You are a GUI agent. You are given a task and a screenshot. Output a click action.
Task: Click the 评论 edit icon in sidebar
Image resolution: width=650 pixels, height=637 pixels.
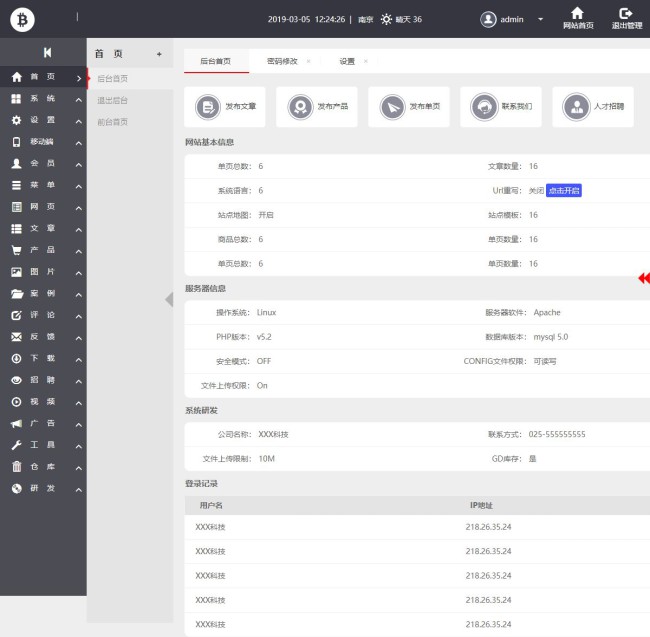pyautogui.click(x=16, y=315)
